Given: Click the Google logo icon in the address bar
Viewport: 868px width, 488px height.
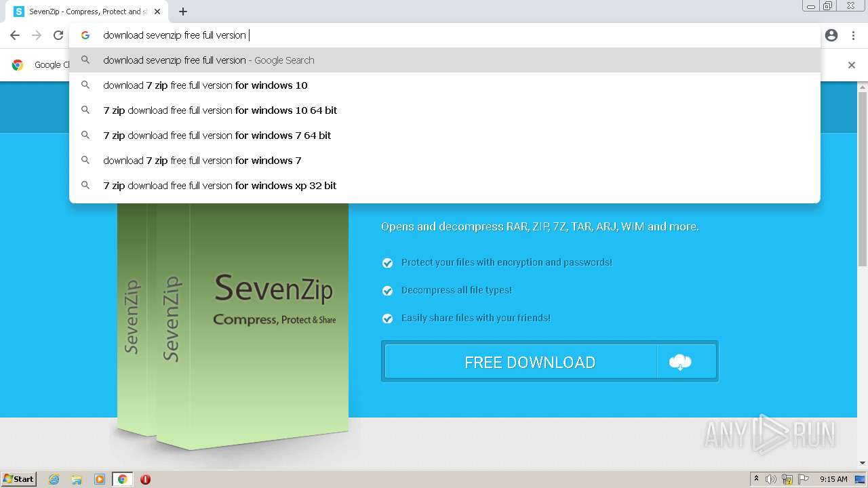Looking at the screenshot, I should tap(85, 35).
